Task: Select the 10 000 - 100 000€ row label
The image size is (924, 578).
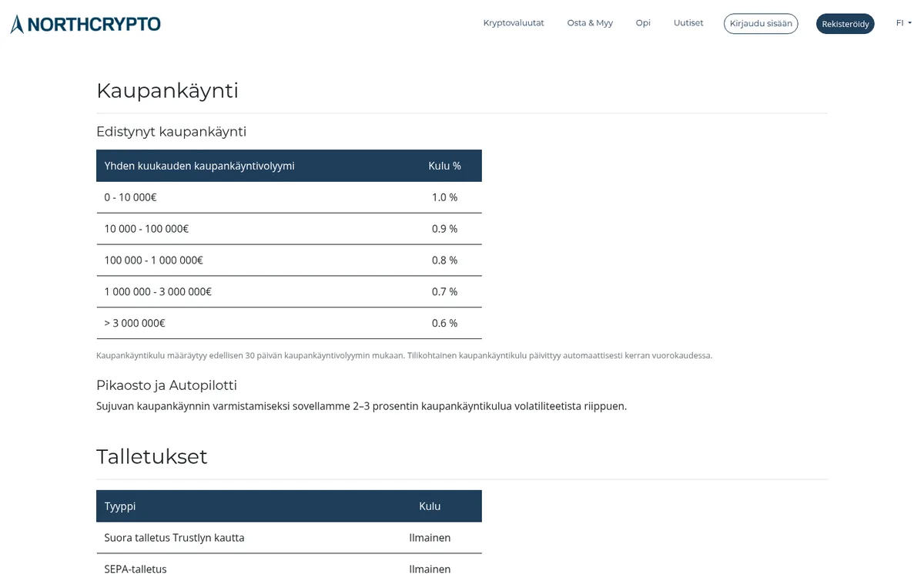Action: click(146, 229)
